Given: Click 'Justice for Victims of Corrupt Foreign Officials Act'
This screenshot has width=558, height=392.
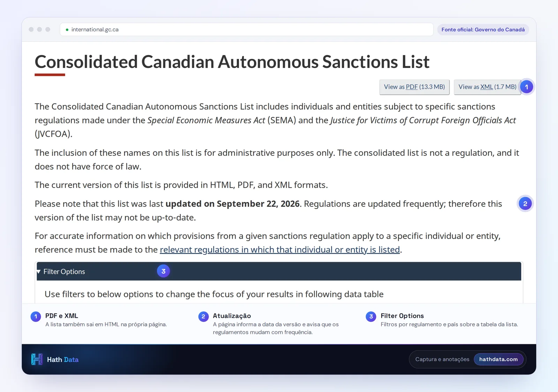Looking at the screenshot, I should pos(423,120).
